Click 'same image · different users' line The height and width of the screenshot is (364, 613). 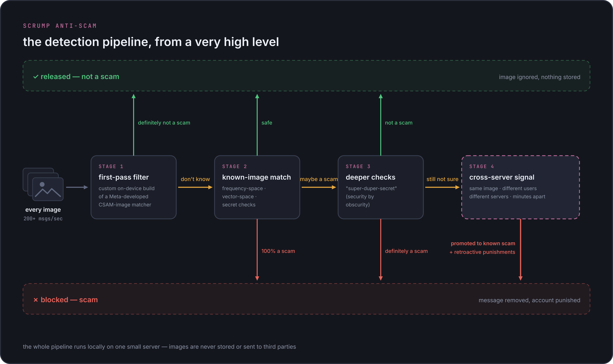pyautogui.click(x=503, y=188)
